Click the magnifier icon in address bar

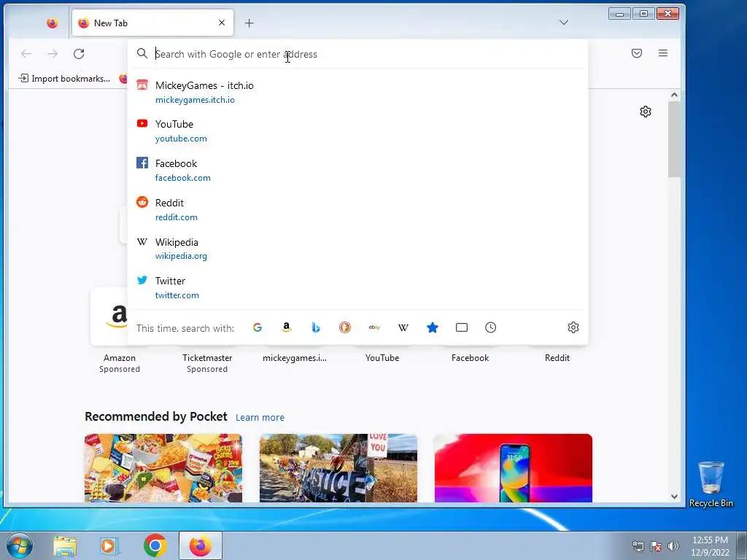click(x=142, y=53)
